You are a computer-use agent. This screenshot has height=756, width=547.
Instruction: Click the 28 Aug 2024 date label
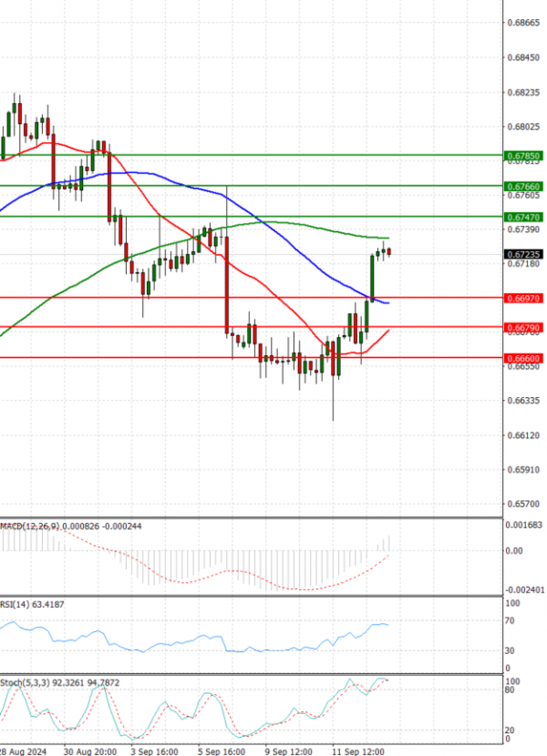click(23, 751)
